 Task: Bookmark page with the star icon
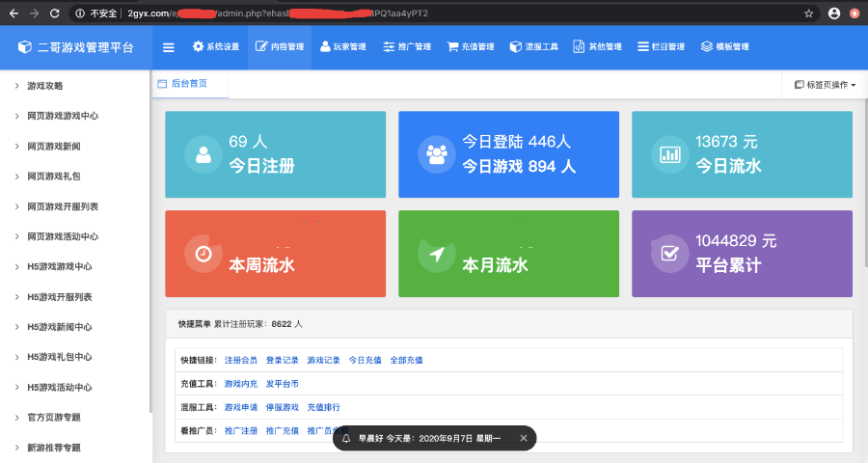point(808,14)
